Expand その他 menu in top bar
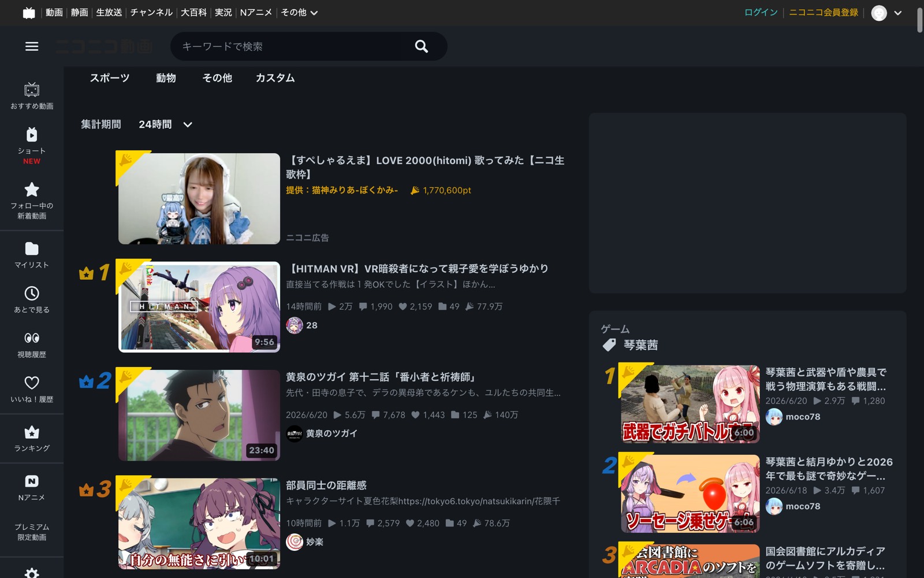This screenshot has height=578, width=924. point(299,13)
